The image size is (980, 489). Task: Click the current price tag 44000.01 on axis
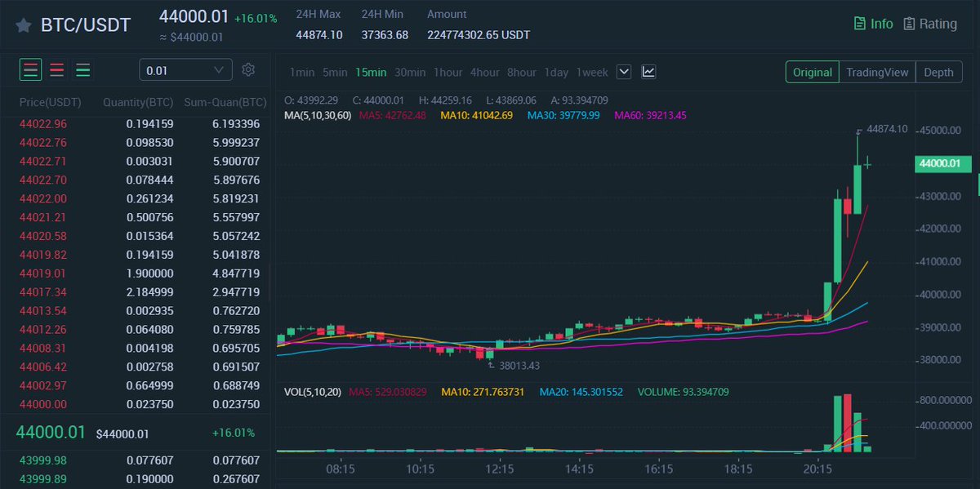(x=944, y=164)
